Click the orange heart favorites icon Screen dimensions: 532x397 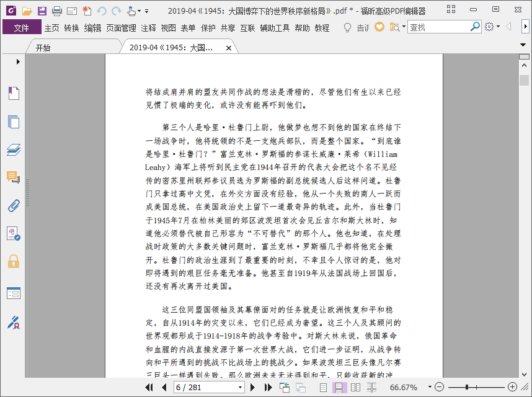[379, 27]
